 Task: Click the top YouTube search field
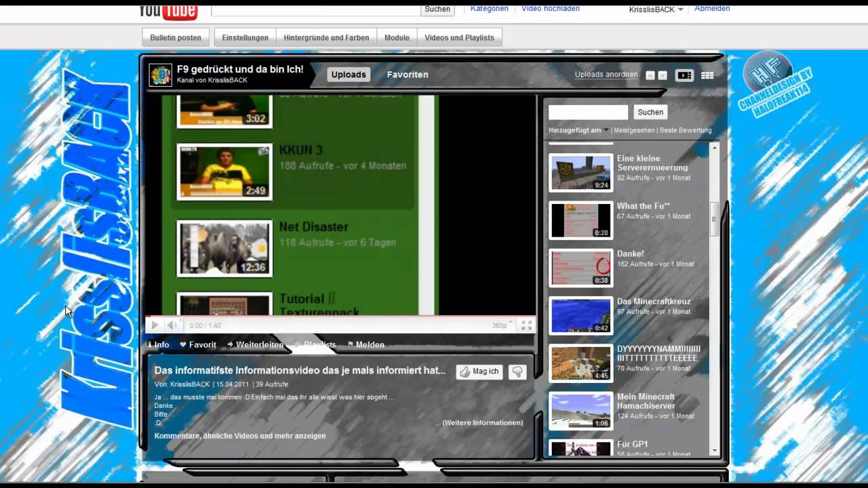[315, 9]
